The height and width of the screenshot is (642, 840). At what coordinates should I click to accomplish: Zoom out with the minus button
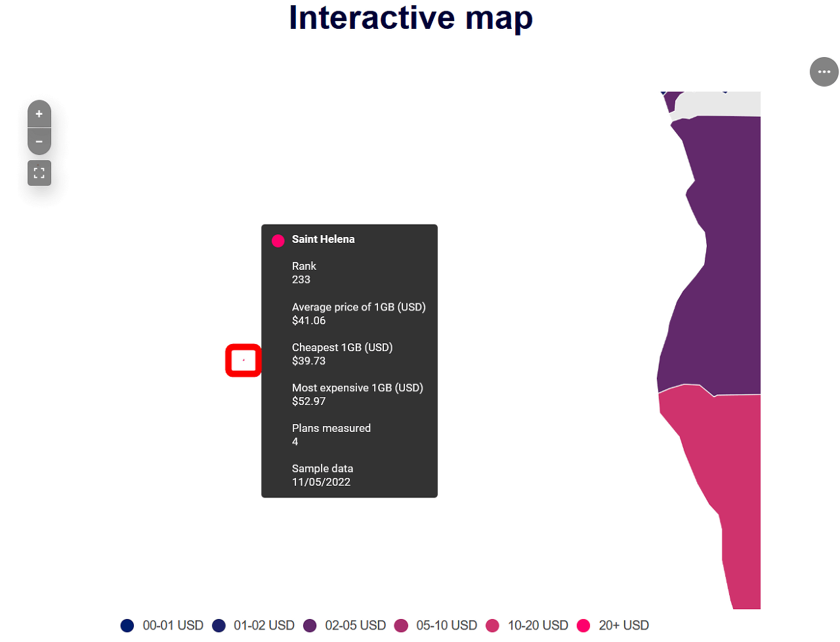[x=39, y=142]
